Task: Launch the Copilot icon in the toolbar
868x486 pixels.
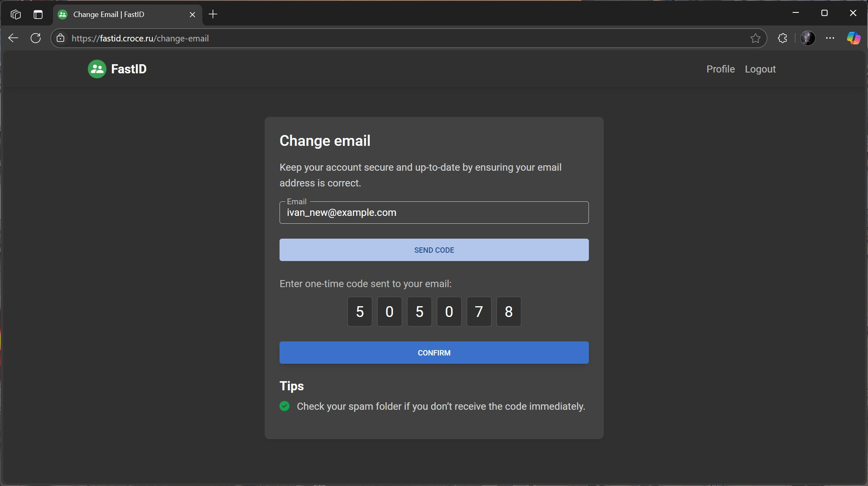Action: 854,38
